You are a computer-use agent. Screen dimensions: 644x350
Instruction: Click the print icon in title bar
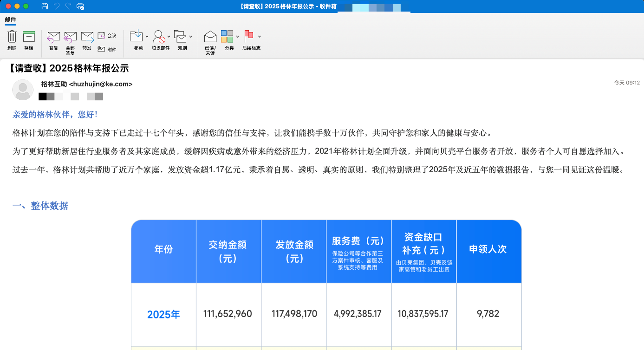(80, 6)
